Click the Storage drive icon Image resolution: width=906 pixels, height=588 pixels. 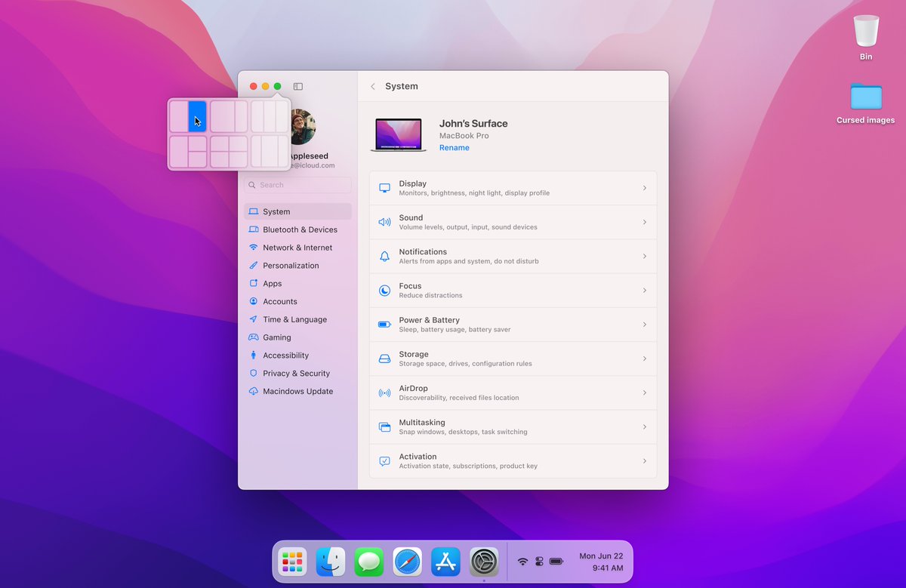coord(384,359)
